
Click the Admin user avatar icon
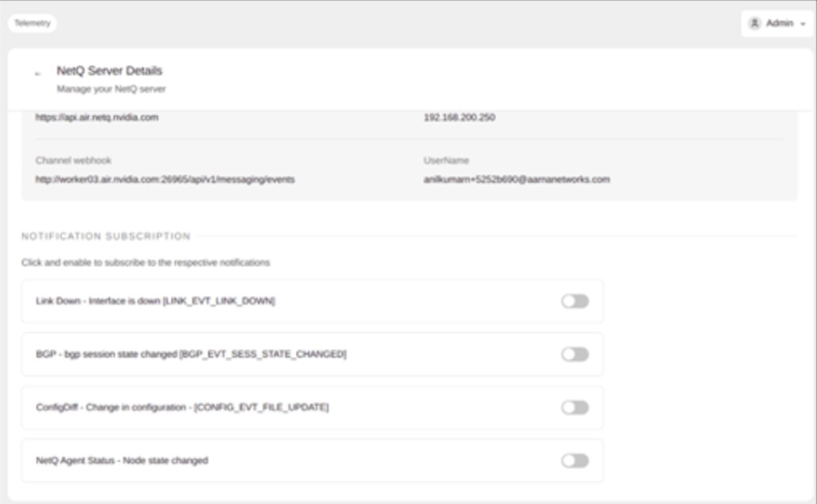(755, 23)
